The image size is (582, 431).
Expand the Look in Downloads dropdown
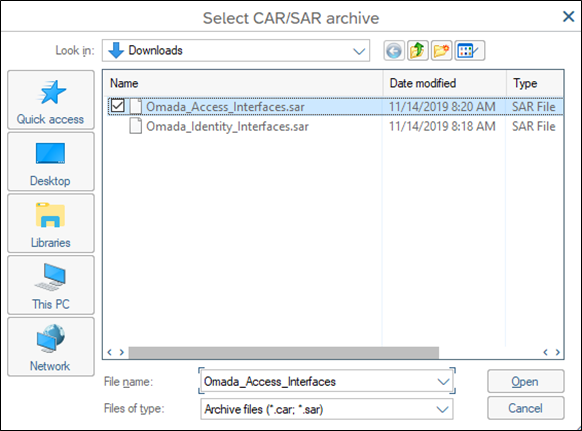tap(359, 51)
